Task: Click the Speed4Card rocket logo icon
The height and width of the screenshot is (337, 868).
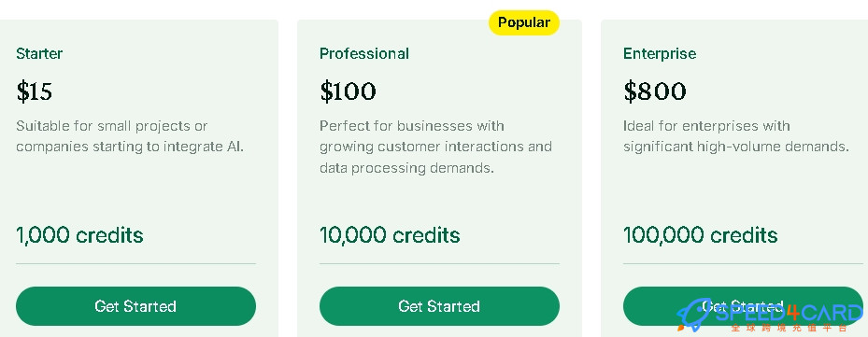Action: point(693,316)
